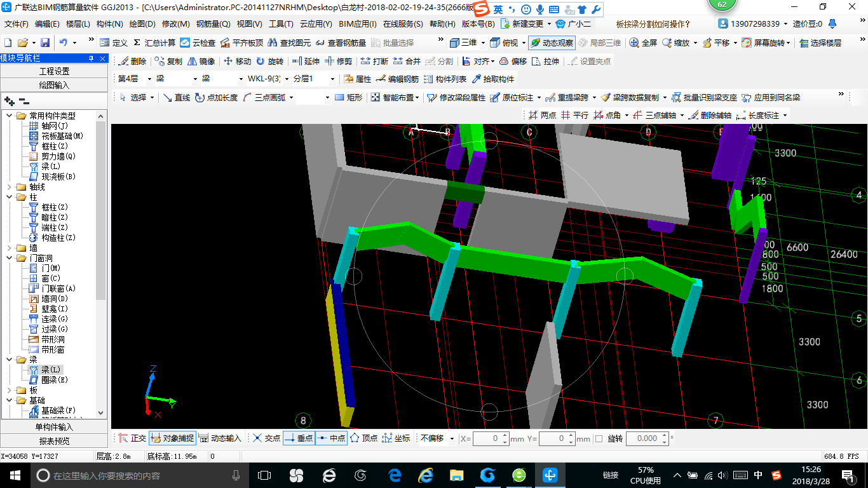Toggle 垂点 perpendicular snap

tap(299, 438)
